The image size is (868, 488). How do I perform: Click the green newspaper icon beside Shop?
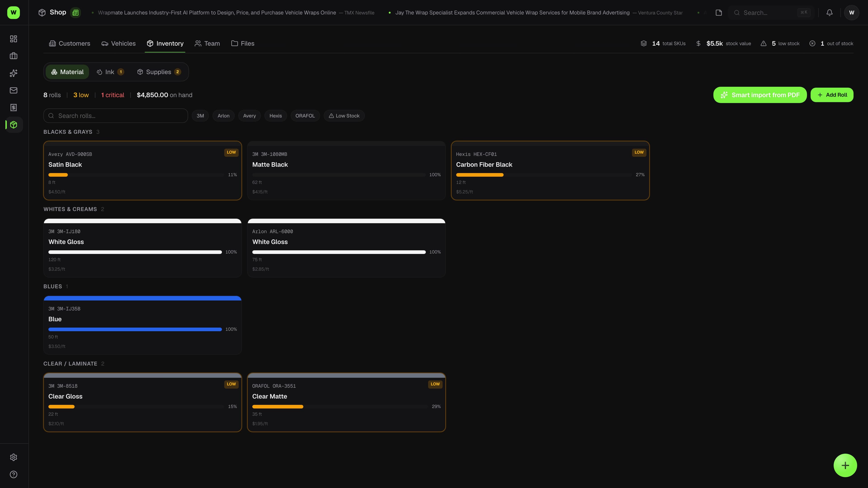(75, 12)
